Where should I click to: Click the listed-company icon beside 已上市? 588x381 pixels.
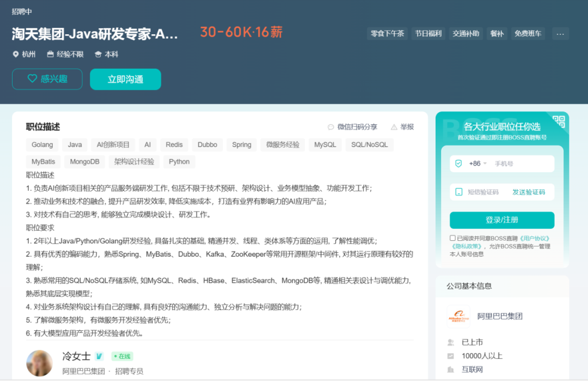click(451, 342)
